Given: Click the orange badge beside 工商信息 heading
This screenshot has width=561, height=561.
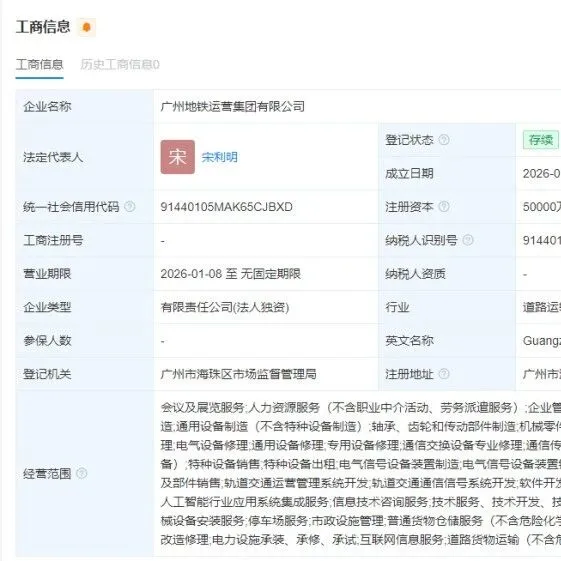Looking at the screenshot, I should (x=87, y=28).
